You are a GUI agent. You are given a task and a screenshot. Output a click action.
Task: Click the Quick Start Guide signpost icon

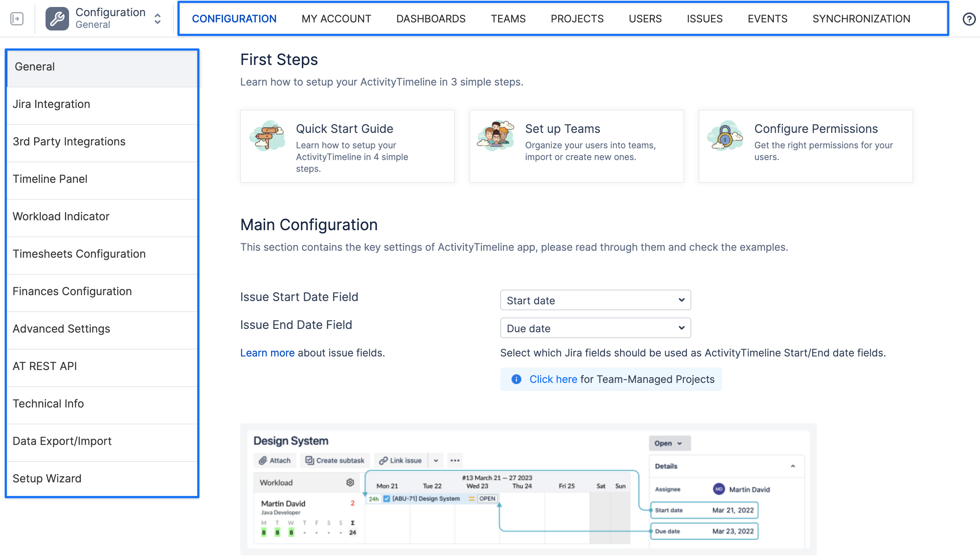click(x=268, y=136)
